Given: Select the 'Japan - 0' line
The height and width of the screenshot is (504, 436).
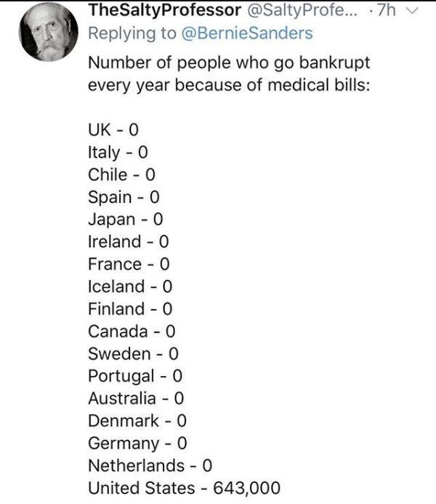Looking at the screenshot, I should tap(126, 220).
